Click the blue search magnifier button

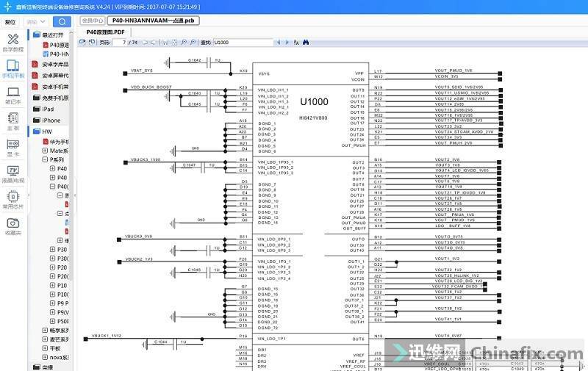click(x=62, y=21)
